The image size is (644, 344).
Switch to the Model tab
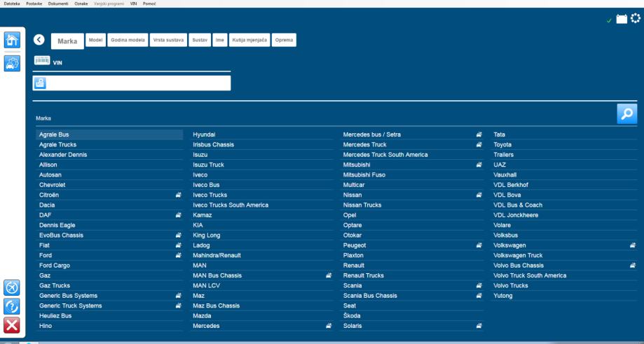(x=96, y=40)
